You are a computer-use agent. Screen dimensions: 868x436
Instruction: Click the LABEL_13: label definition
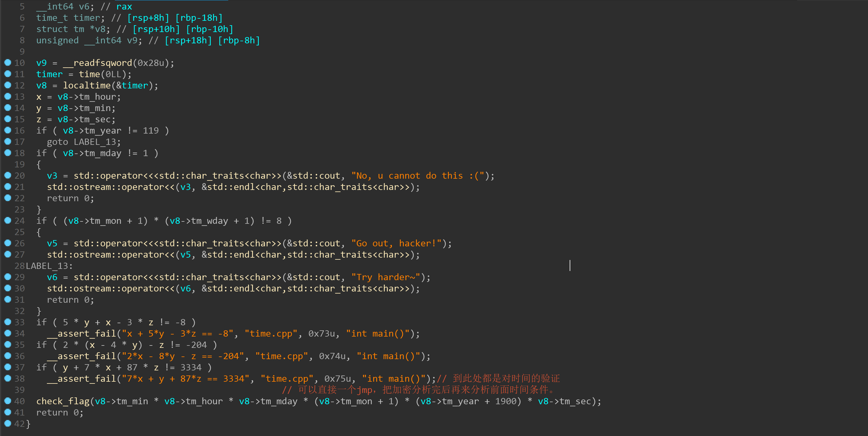49,267
